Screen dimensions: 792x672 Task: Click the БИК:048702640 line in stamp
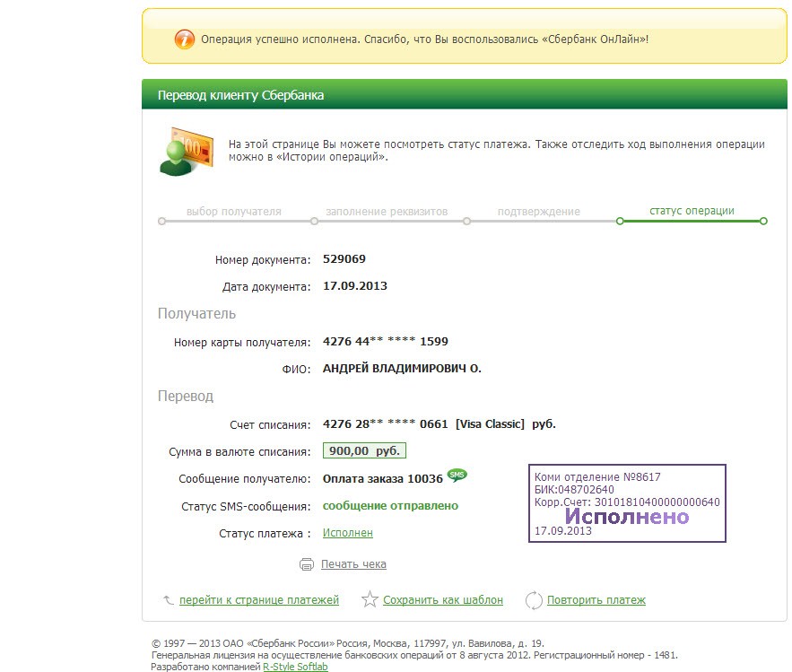[x=574, y=490]
